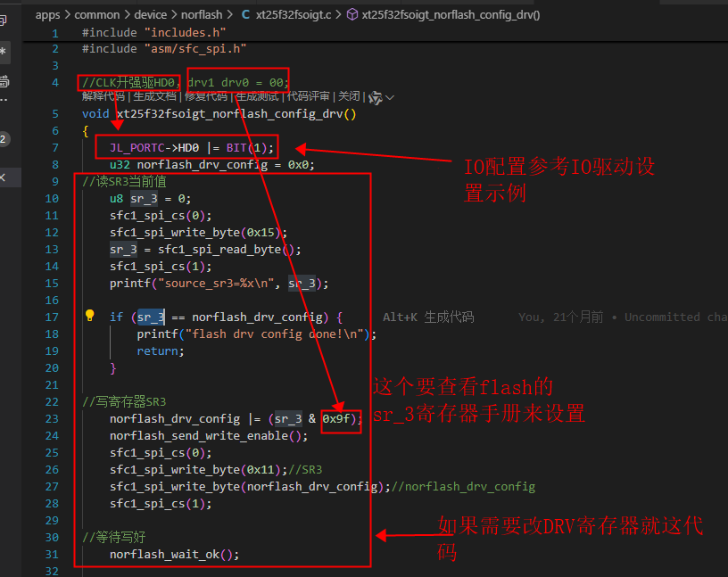Click the 生成文档 code lens link
The height and width of the screenshot is (577, 728).
click(x=154, y=96)
